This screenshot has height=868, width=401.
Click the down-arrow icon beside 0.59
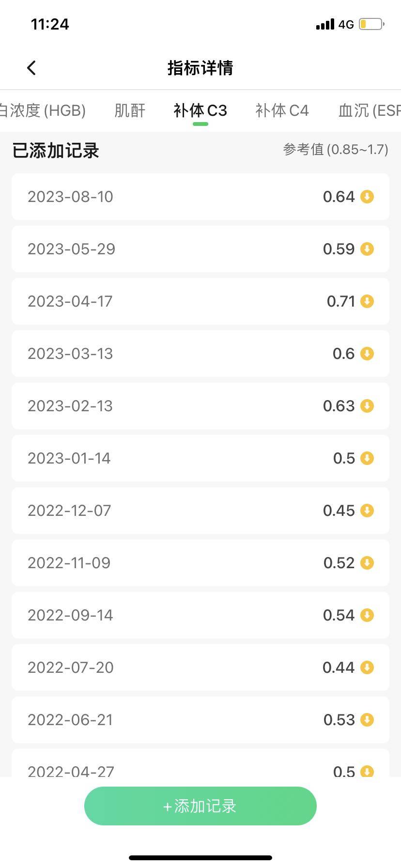click(x=367, y=249)
